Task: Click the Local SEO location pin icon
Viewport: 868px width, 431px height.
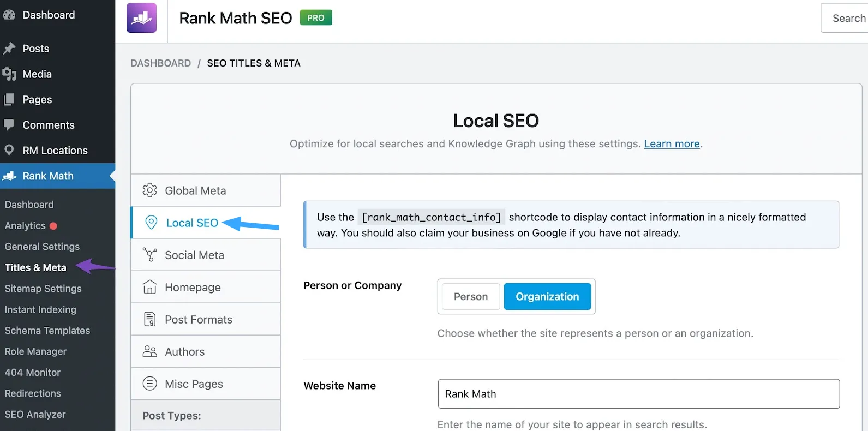Action: 151,223
